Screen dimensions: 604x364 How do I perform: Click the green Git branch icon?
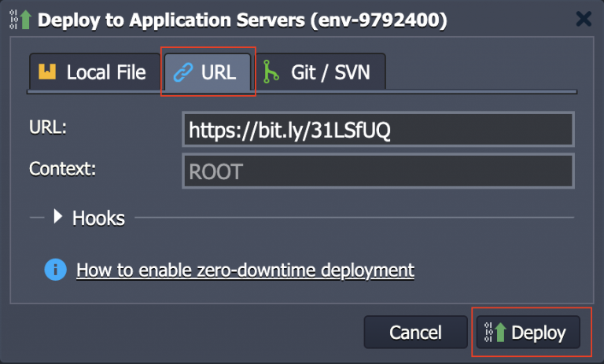[x=271, y=73]
